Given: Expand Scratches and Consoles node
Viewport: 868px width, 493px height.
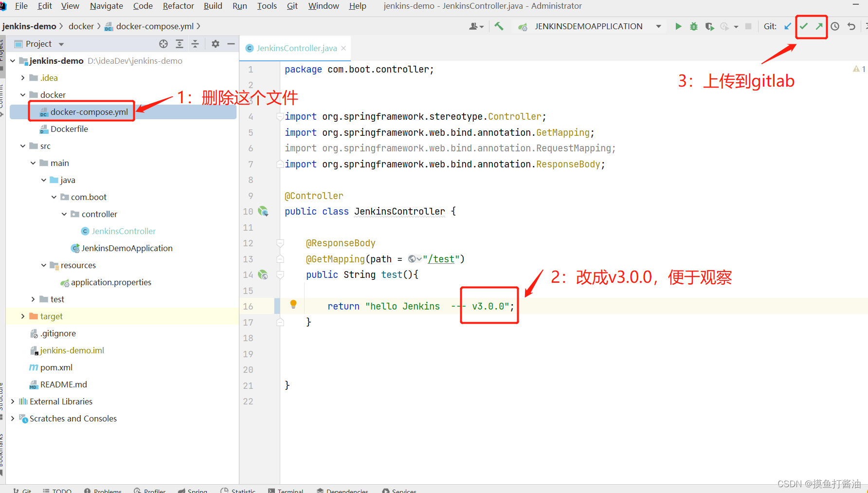Looking at the screenshot, I should pos(13,419).
